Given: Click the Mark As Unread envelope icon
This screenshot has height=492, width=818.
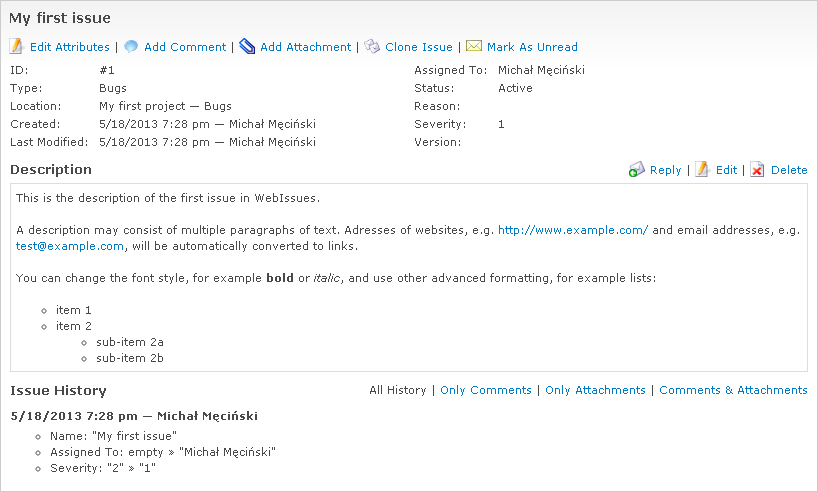Looking at the screenshot, I should point(474,46).
